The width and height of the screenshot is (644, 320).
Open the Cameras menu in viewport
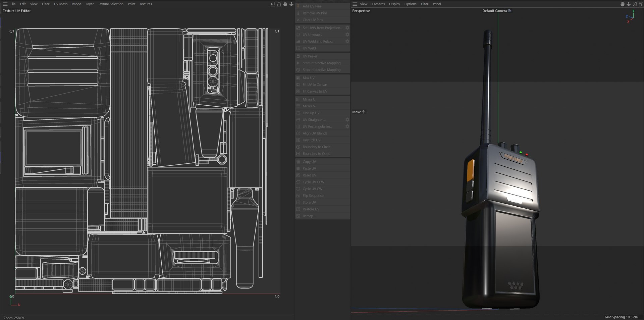tap(378, 4)
